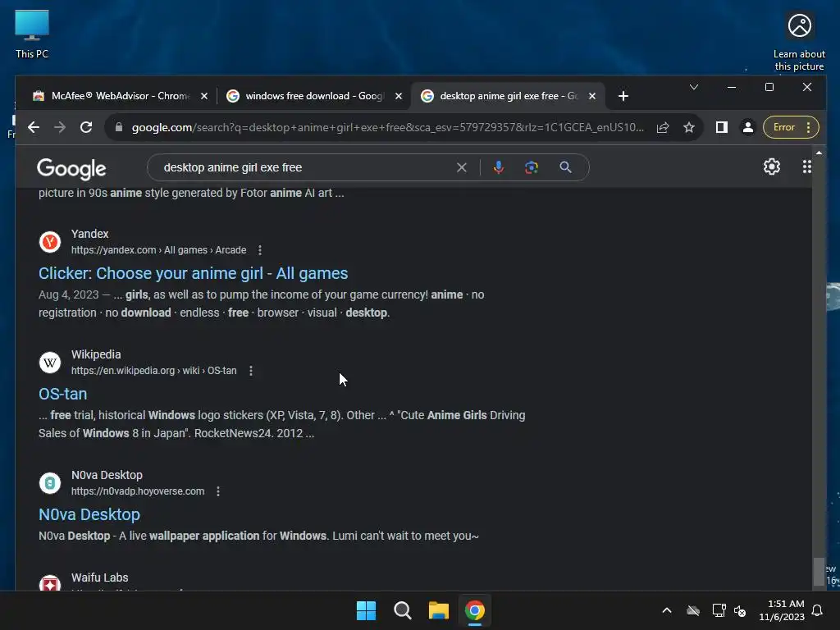The height and width of the screenshot is (630, 840).
Task: Search by voice with microphone
Action: pyautogui.click(x=498, y=167)
